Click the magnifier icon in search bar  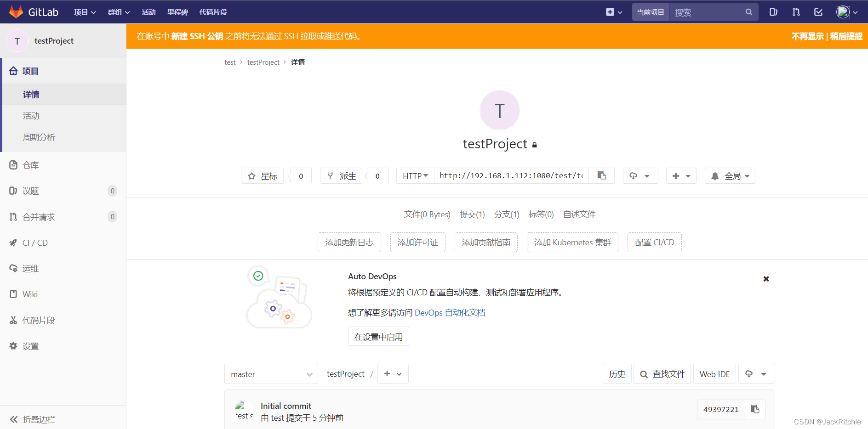(748, 12)
